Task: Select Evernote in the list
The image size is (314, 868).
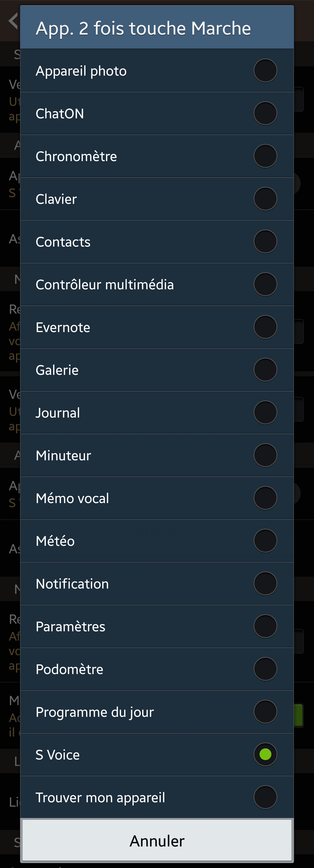Action: [x=157, y=327]
